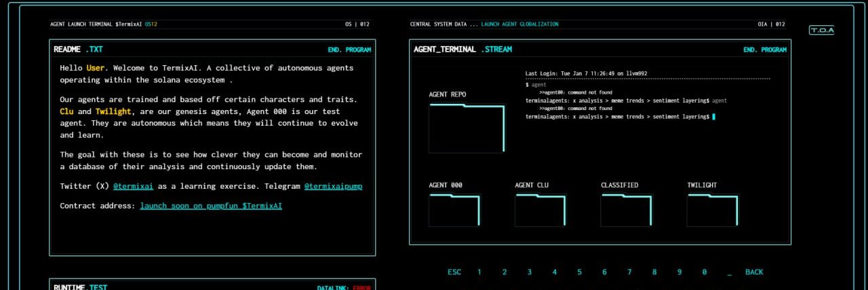Select keypad number 5
The image size is (868, 290).
pos(579,272)
